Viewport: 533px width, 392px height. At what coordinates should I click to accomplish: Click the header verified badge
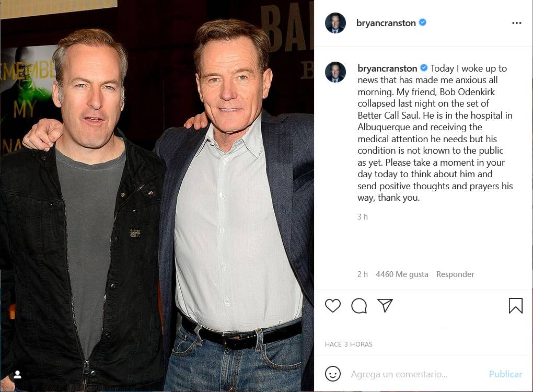(x=423, y=22)
